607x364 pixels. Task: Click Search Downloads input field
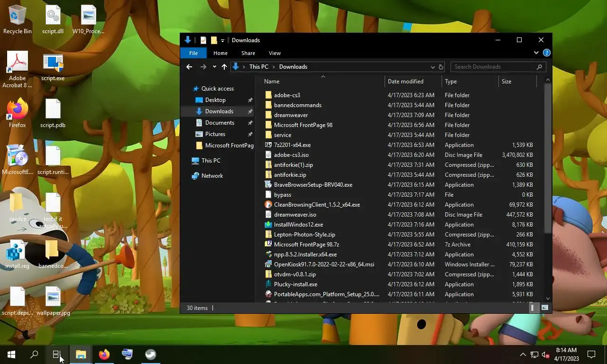click(x=493, y=67)
